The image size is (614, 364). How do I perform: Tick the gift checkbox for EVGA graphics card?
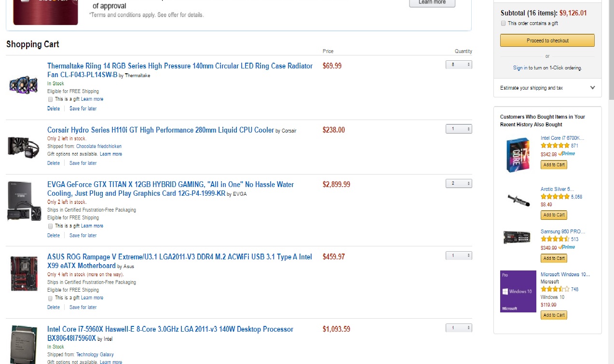click(x=51, y=226)
